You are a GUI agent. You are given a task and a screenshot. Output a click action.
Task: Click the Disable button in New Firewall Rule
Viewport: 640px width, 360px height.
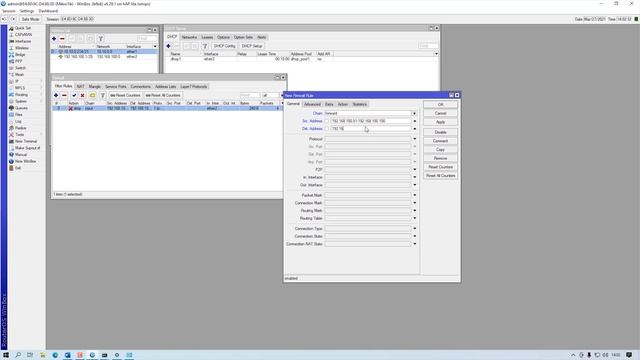pos(440,132)
